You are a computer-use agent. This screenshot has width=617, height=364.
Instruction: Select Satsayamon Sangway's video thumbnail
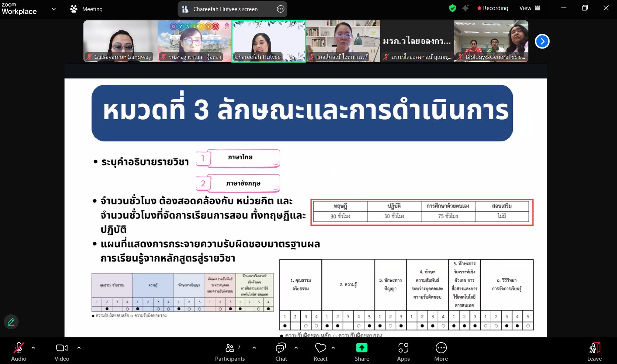[119, 41]
